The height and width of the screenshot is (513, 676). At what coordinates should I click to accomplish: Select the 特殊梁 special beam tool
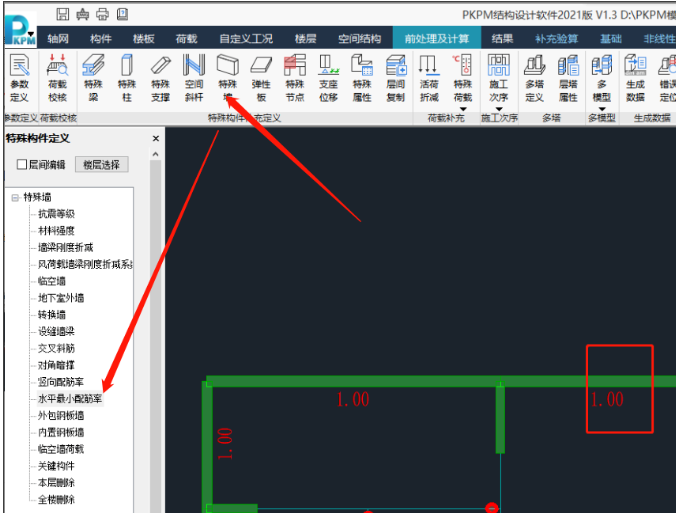(93, 78)
